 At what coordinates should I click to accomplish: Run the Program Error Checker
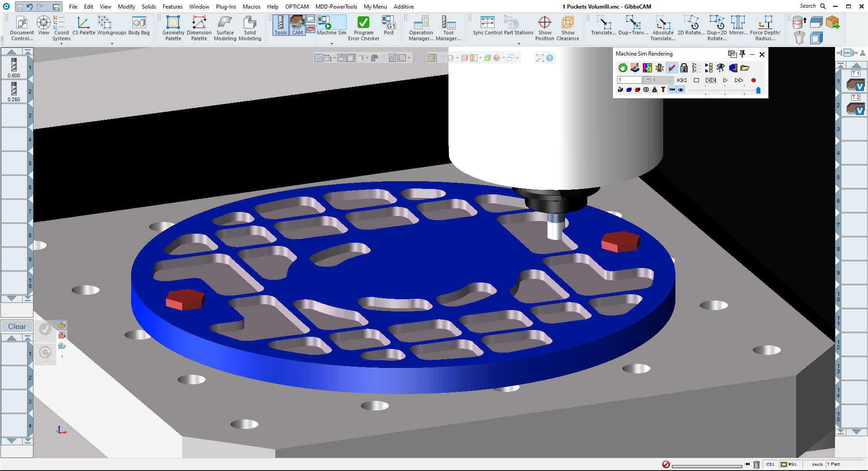pyautogui.click(x=363, y=25)
